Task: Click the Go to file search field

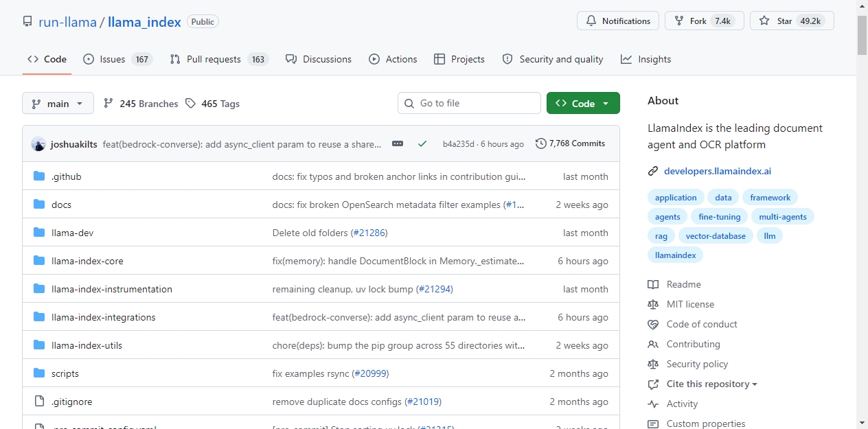Action: point(469,103)
